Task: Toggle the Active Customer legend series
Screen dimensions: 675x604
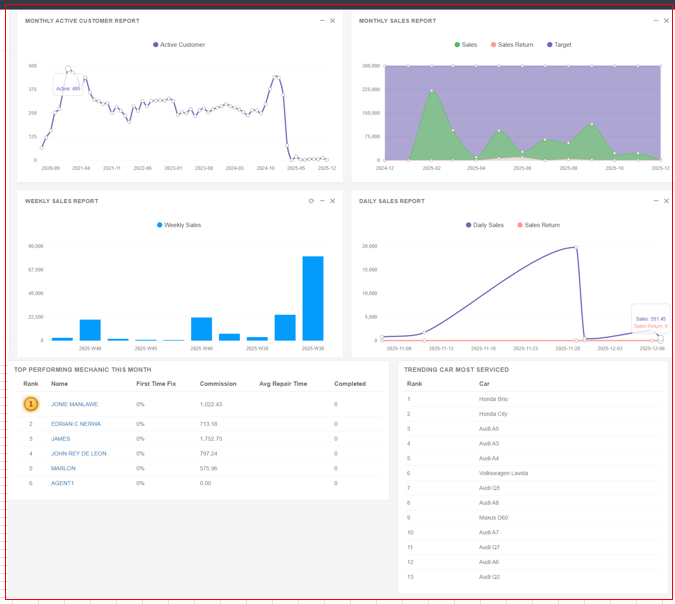Action: click(x=180, y=45)
